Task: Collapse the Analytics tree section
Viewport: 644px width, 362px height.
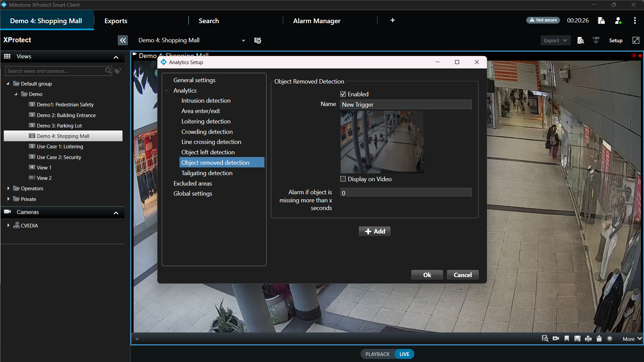Action: [x=166, y=91]
